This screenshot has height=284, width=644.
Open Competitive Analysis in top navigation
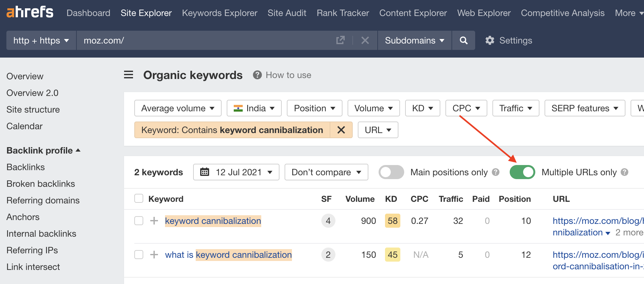[x=563, y=13]
